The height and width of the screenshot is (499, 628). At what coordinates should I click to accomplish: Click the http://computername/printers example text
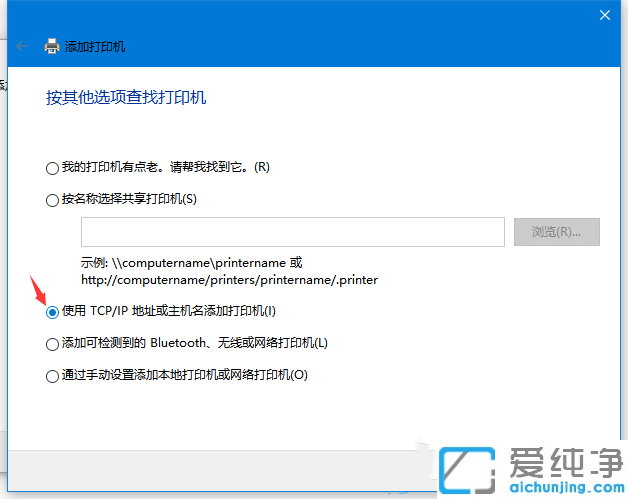pyautogui.click(x=229, y=280)
